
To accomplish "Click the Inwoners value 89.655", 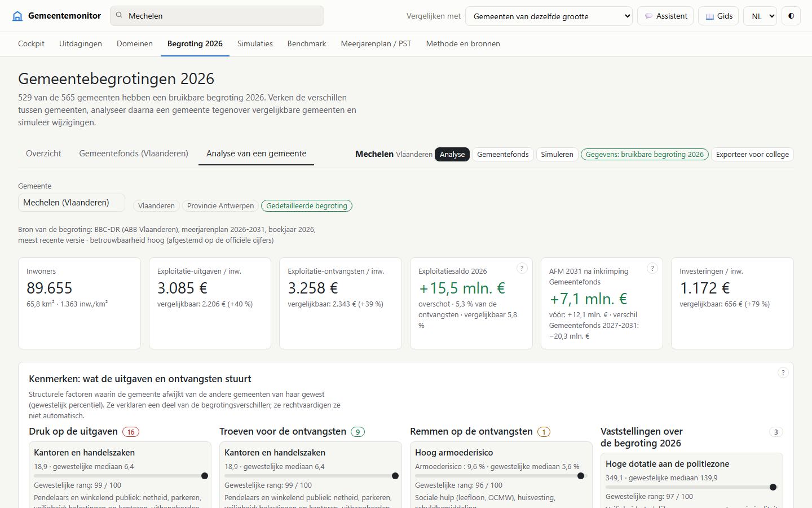I will click(50, 288).
